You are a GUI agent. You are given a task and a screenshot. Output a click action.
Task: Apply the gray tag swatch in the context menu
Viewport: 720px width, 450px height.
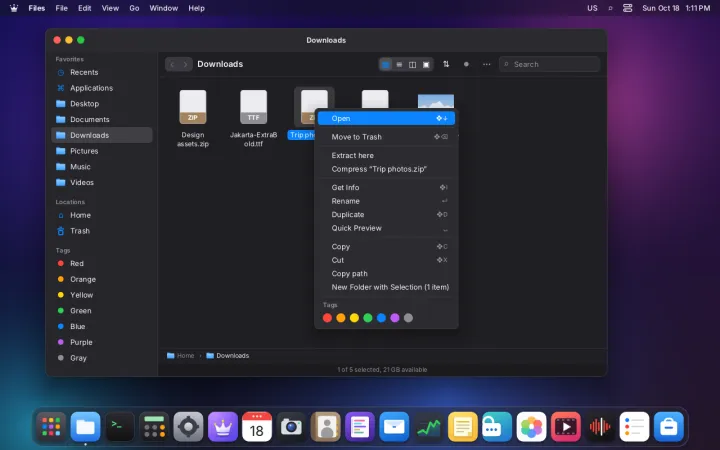coord(408,318)
